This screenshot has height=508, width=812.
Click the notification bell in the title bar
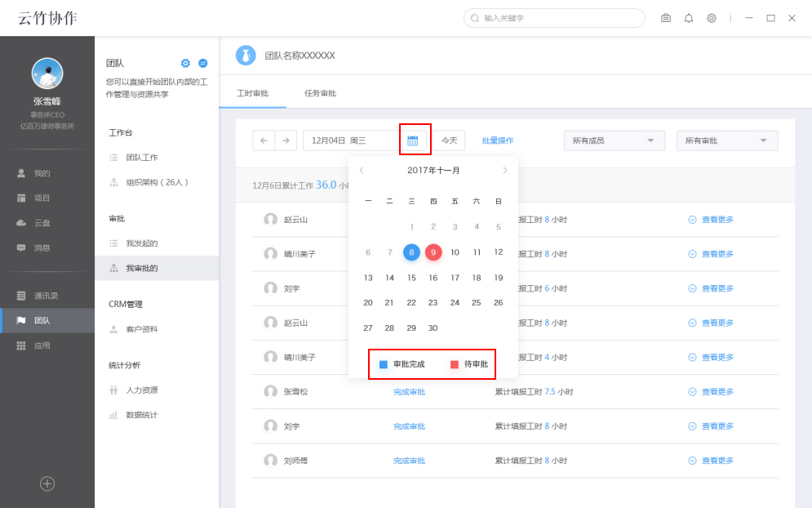tap(687, 18)
